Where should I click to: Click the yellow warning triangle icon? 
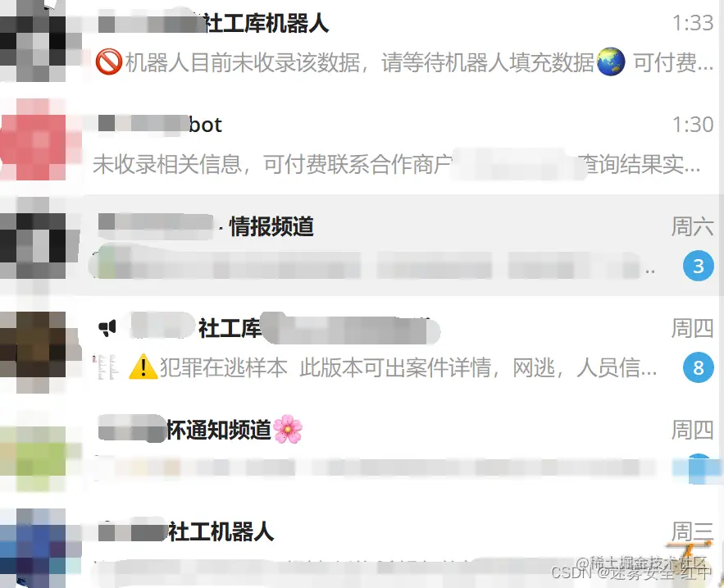(x=143, y=367)
